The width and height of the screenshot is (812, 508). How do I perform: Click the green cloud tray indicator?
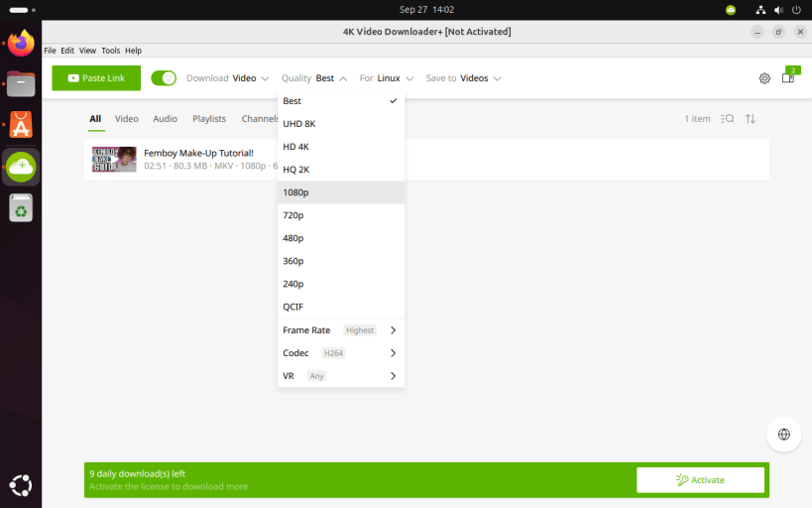731,10
